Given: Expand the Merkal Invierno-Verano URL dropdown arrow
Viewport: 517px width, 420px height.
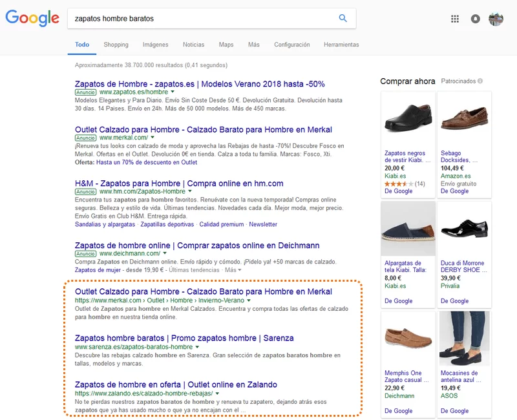Looking at the screenshot, I should (x=249, y=300).
